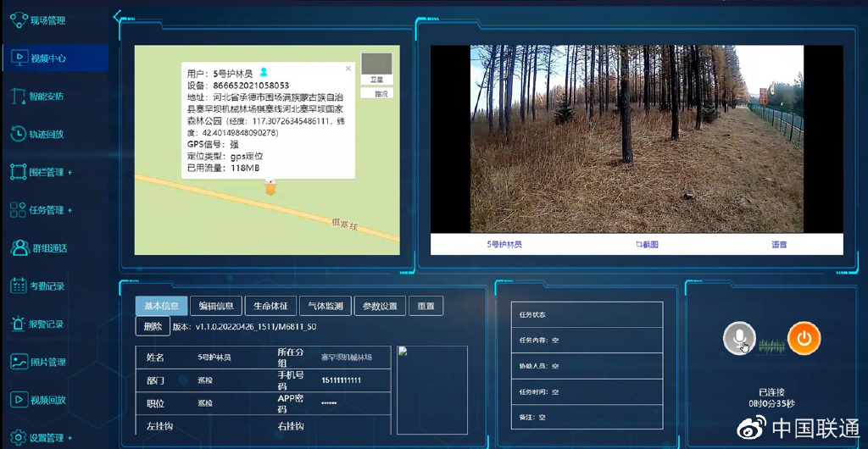Click the 备注: 空 row
868x449 pixels.
pyautogui.click(x=587, y=418)
